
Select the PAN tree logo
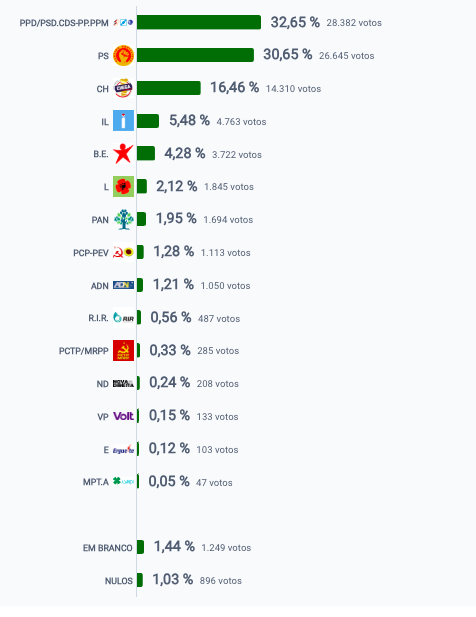(x=123, y=219)
